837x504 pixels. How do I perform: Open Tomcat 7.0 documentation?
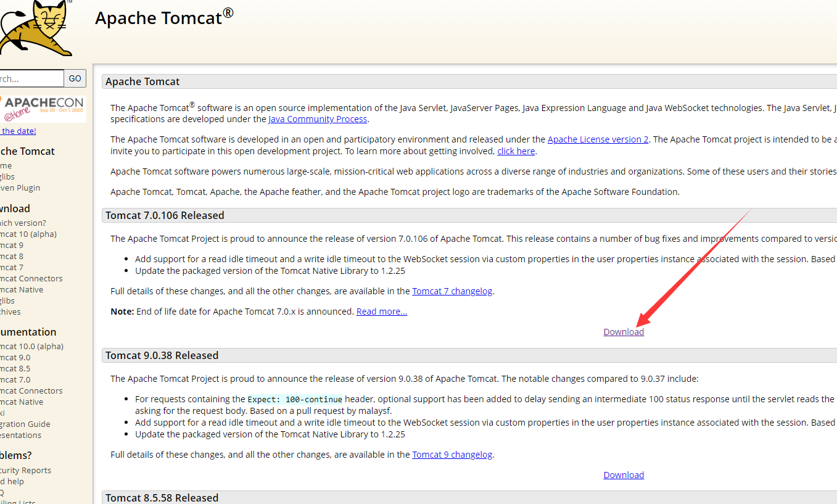pyautogui.click(x=15, y=379)
